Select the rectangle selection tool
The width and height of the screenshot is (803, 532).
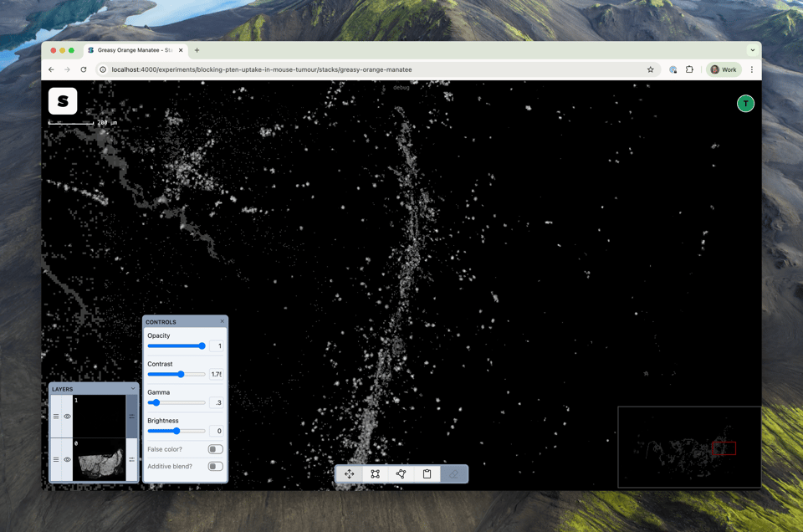click(x=376, y=474)
